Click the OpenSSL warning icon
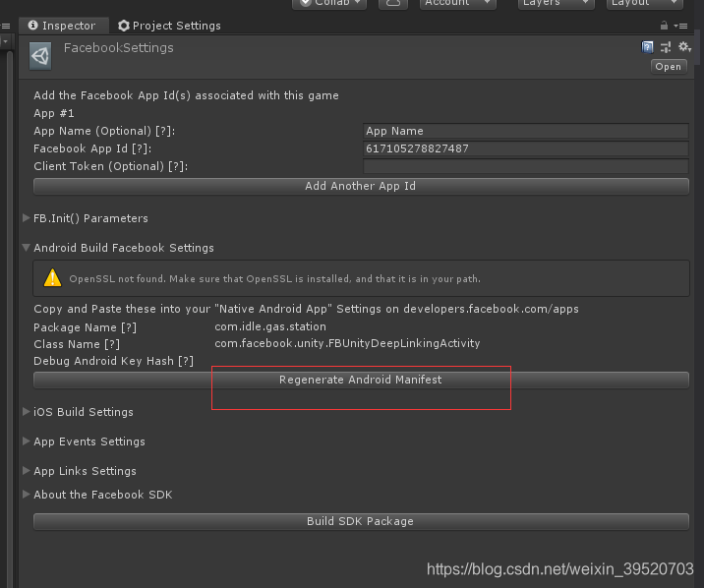The image size is (704, 588). tap(52, 278)
